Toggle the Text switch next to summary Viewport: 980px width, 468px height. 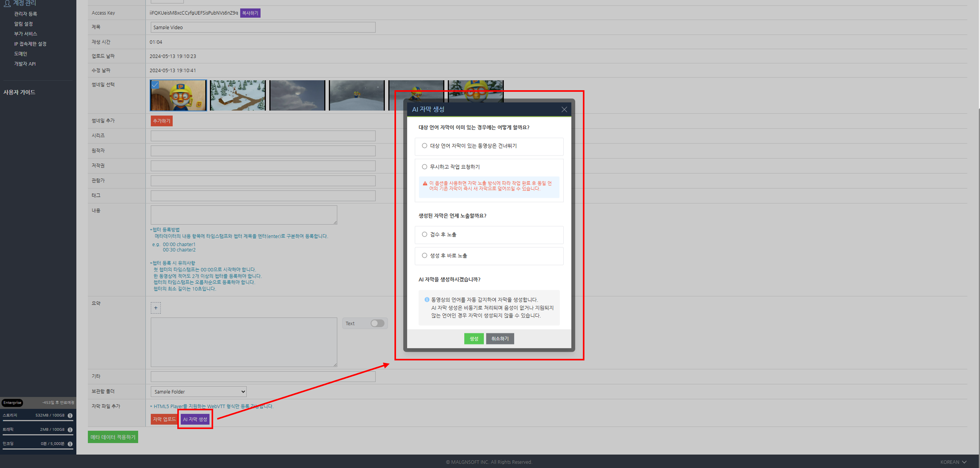[x=377, y=323]
